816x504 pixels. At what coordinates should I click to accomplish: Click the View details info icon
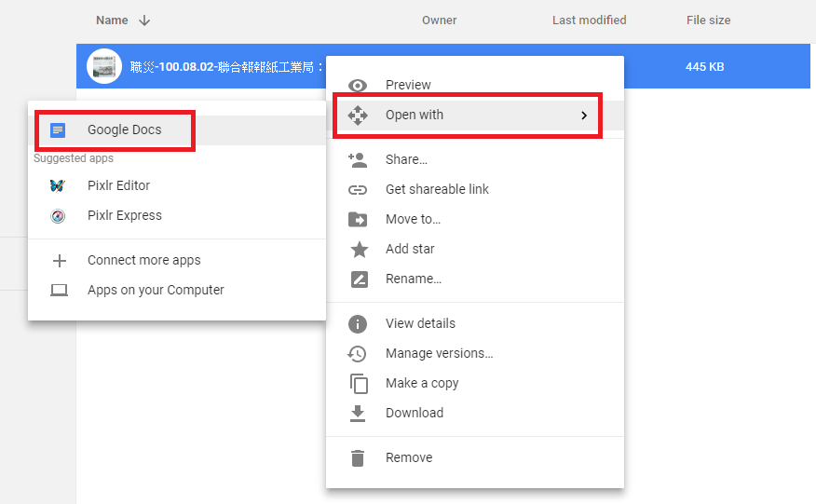(x=358, y=324)
